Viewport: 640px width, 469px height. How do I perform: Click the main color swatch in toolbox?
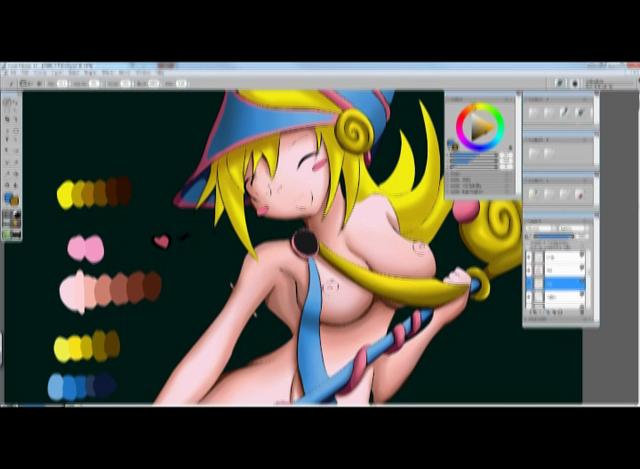click(8, 198)
